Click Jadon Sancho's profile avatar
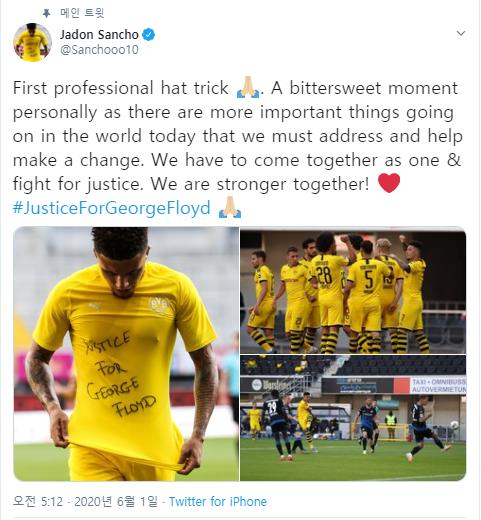 point(32,42)
